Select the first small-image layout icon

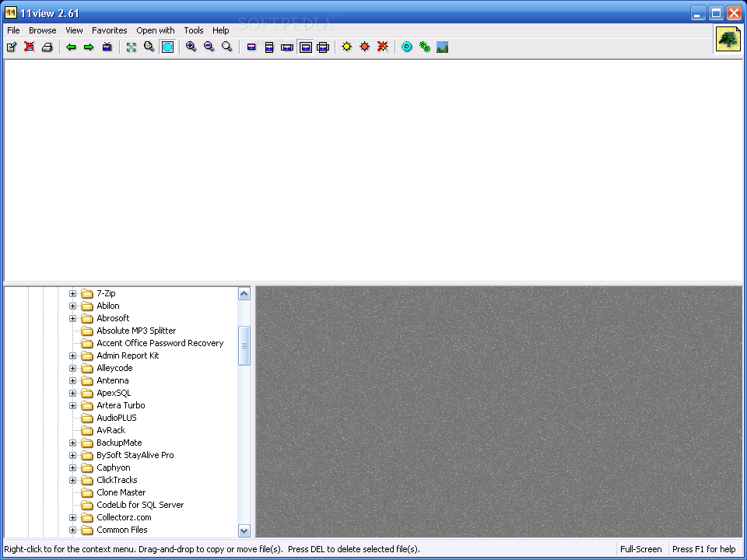tap(251, 47)
